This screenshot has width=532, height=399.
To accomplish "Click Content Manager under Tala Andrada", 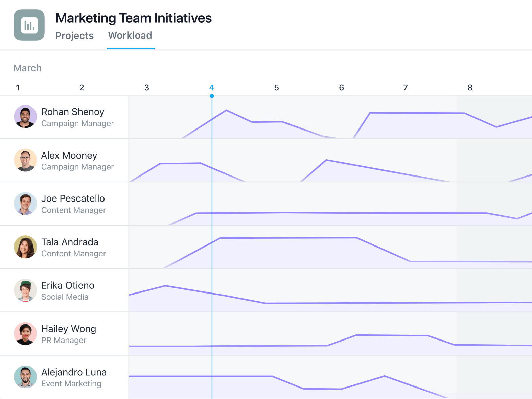I will pos(74,254).
